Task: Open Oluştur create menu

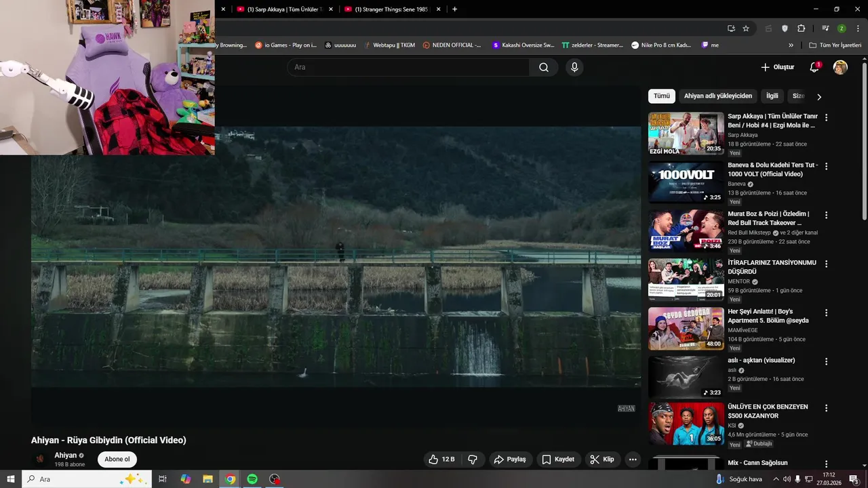Action: (x=777, y=67)
